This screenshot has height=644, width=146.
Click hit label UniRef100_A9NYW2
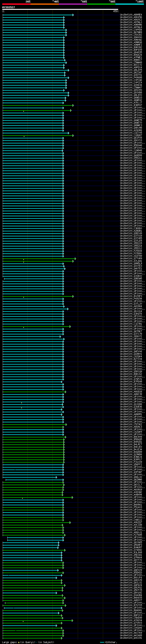(x=131, y=40)
